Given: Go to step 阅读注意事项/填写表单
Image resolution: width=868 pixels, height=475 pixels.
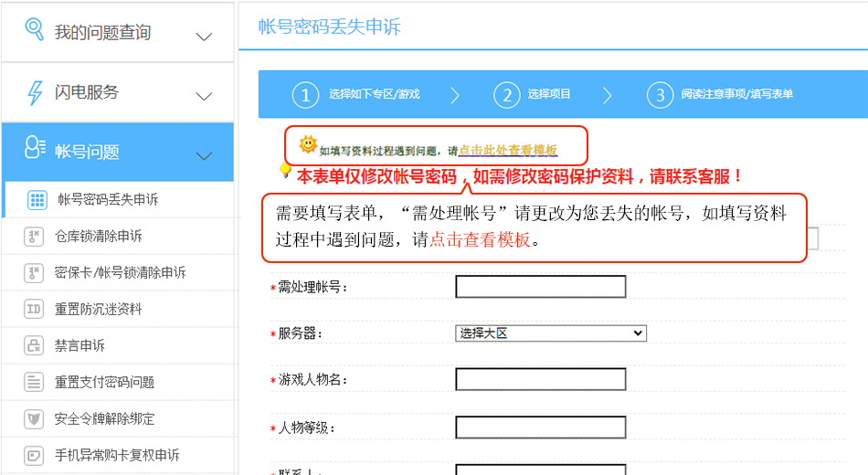Looking at the screenshot, I should [736, 94].
